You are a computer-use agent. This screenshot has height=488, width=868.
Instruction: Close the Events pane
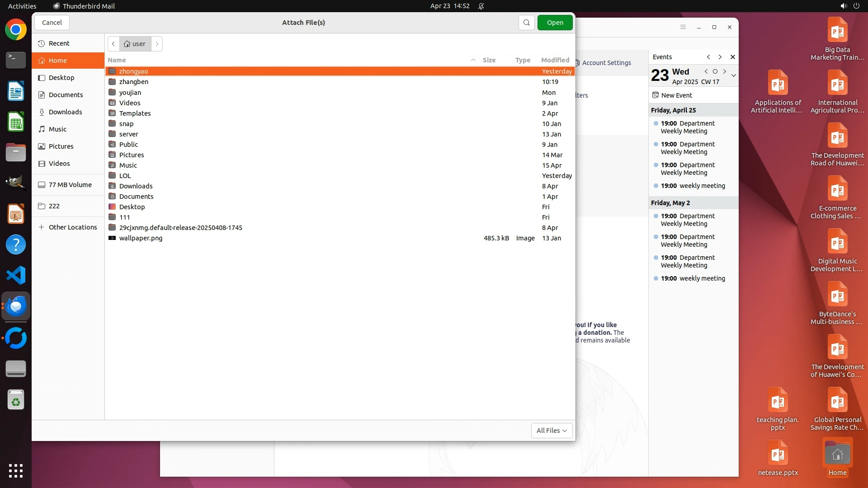(x=733, y=57)
